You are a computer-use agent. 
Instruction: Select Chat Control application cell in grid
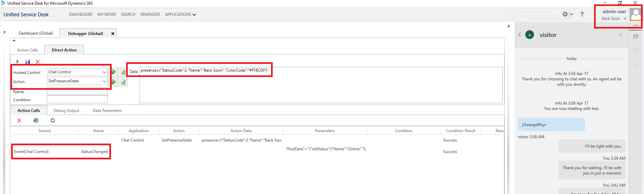132,140
